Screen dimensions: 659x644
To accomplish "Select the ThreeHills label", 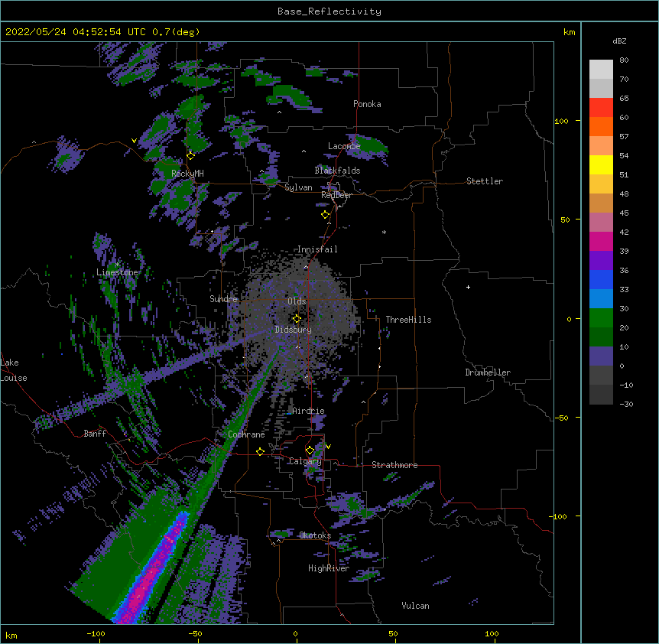I will click(x=408, y=320).
